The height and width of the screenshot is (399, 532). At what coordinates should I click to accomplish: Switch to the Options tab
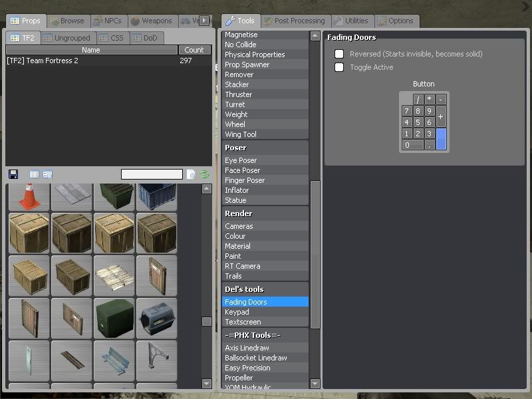click(396, 21)
